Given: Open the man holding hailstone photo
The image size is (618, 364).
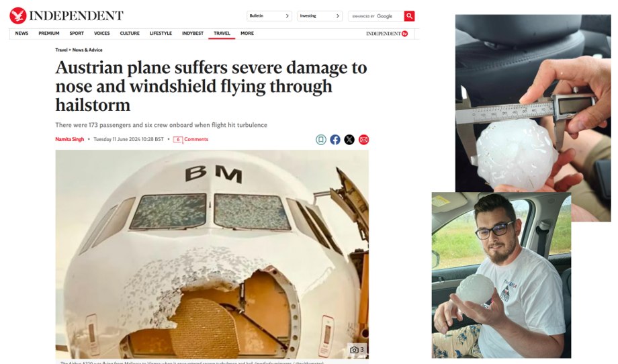Looking at the screenshot, I should click(501, 275).
